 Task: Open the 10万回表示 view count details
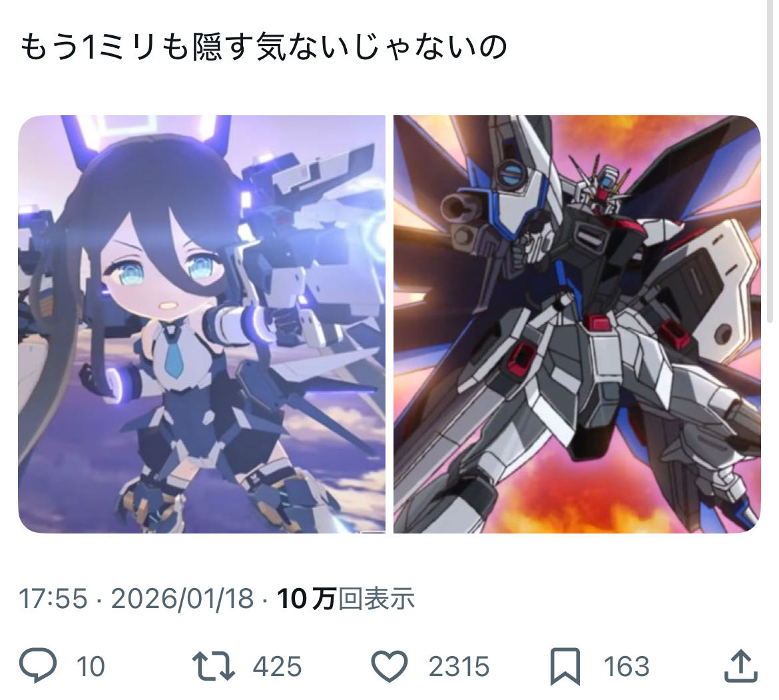[346, 598]
